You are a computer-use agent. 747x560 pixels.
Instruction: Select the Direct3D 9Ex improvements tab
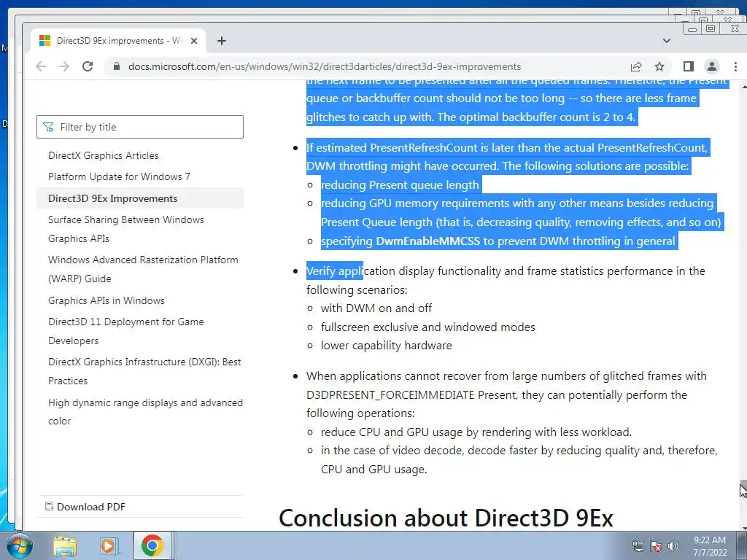(x=119, y=41)
